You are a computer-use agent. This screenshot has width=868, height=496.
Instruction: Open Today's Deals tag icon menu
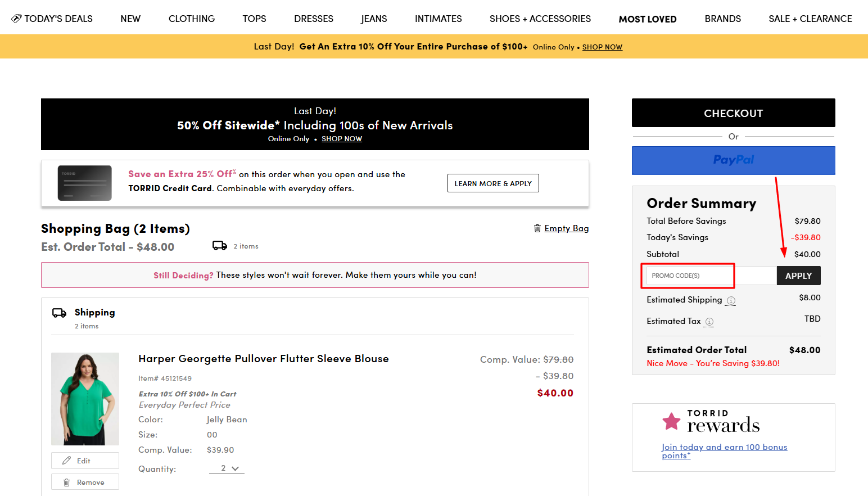pos(17,19)
